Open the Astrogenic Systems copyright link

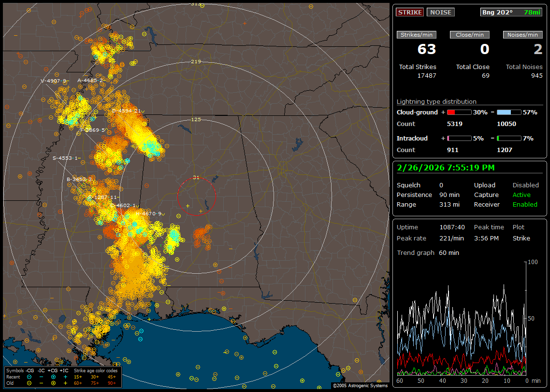360,385
